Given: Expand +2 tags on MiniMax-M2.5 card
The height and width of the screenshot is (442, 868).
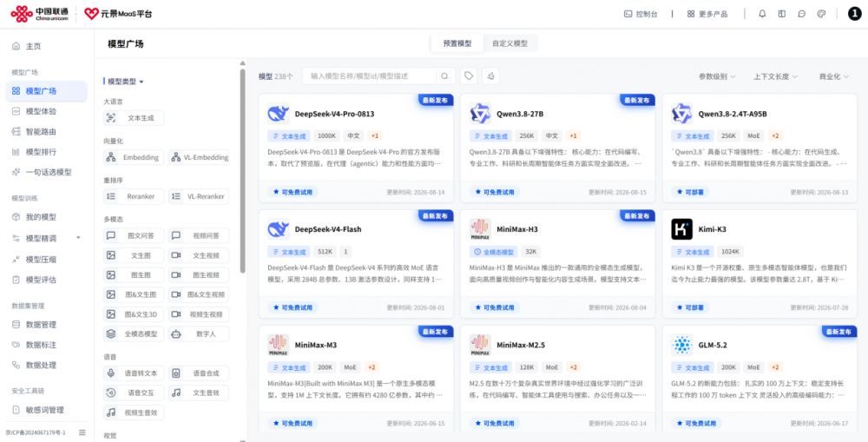Looking at the screenshot, I should (573, 367).
